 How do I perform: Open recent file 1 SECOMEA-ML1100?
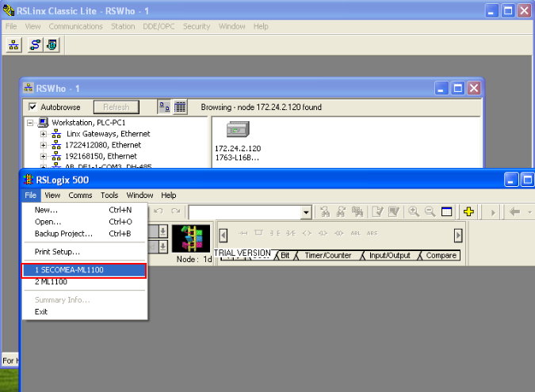[85, 270]
